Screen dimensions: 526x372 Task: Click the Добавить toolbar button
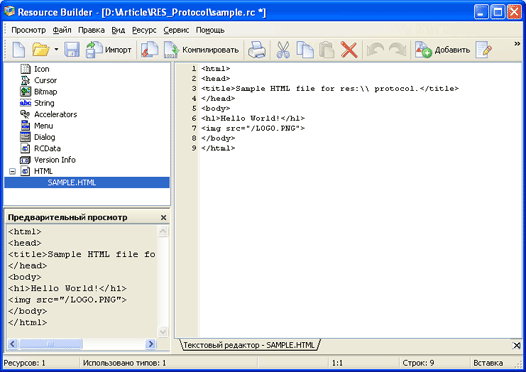pyautogui.click(x=442, y=50)
